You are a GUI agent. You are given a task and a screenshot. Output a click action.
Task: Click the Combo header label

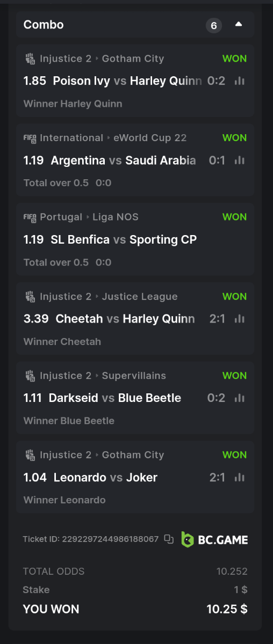tap(44, 25)
